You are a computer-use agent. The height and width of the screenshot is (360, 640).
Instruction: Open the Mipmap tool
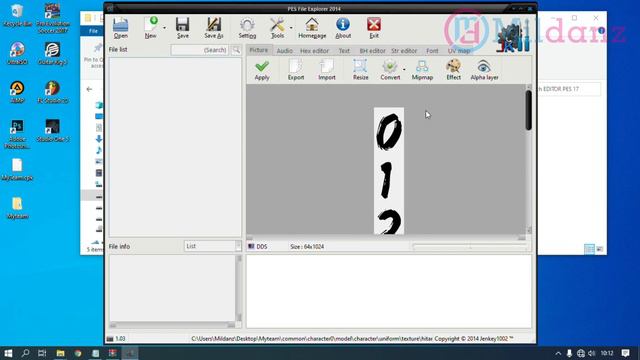[x=422, y=70]
